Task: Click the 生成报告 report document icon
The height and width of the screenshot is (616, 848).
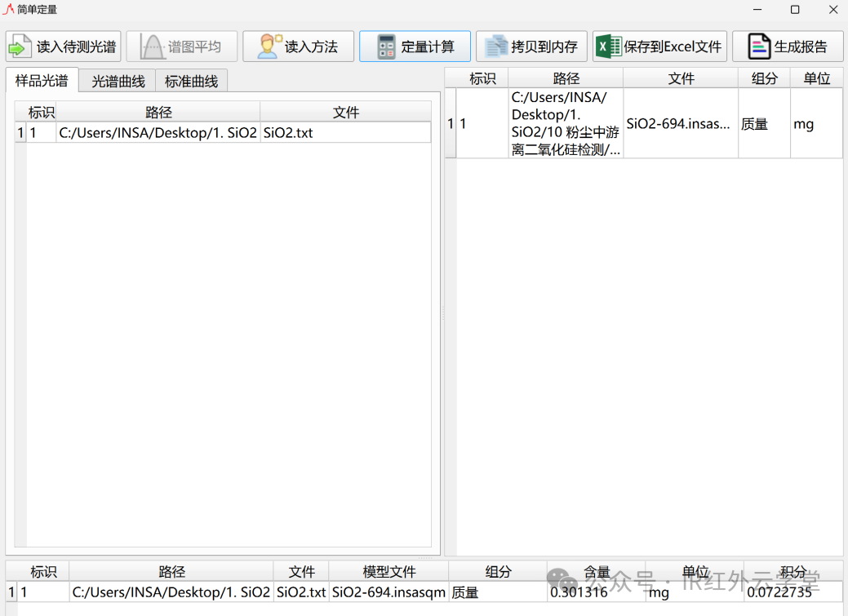Action: pyautogui.click(x=759, y=47)
